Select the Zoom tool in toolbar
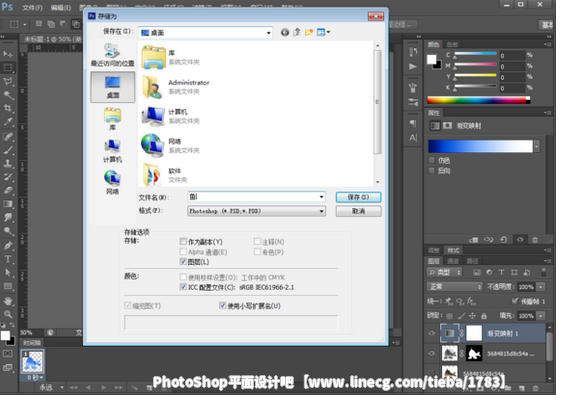This screenshot has height=401, width=561. (8, 314)
